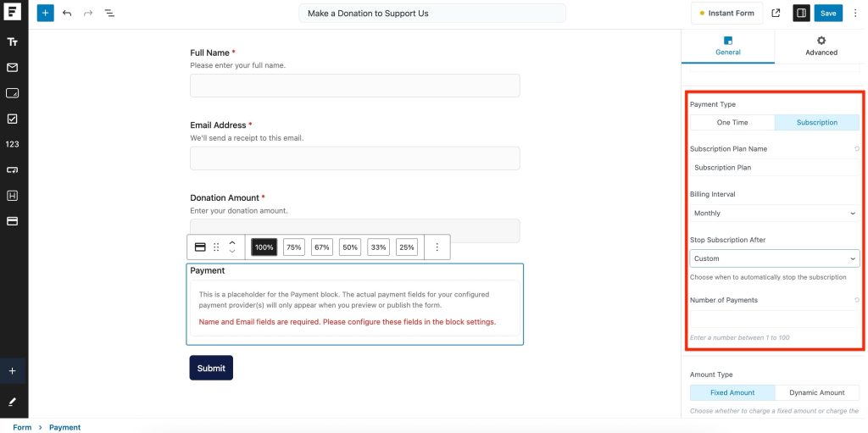
Task: Click the block drag handle icon
Action: 216,247
